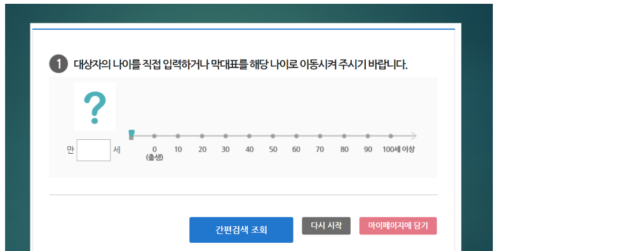This screenshot has width=644, height=251.
Task: Select the 90 age marker dot
Action: pyautogui.click(x=368, y=136)
